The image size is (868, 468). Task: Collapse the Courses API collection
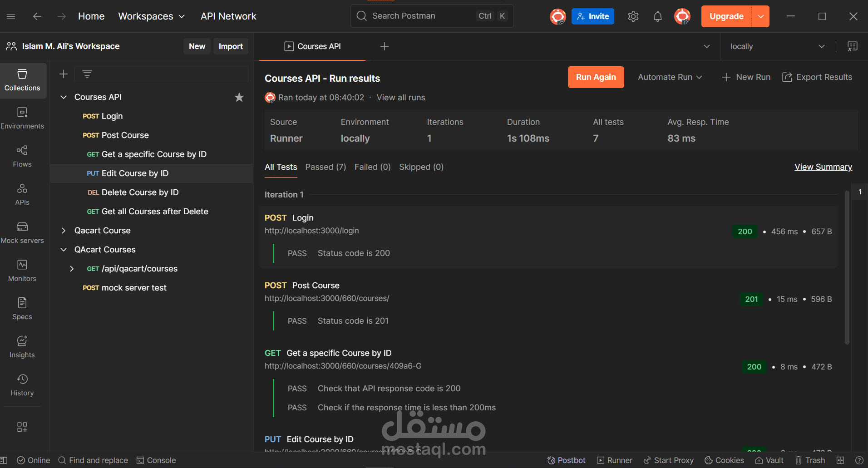pyautogui.click(x=64, y=97)
